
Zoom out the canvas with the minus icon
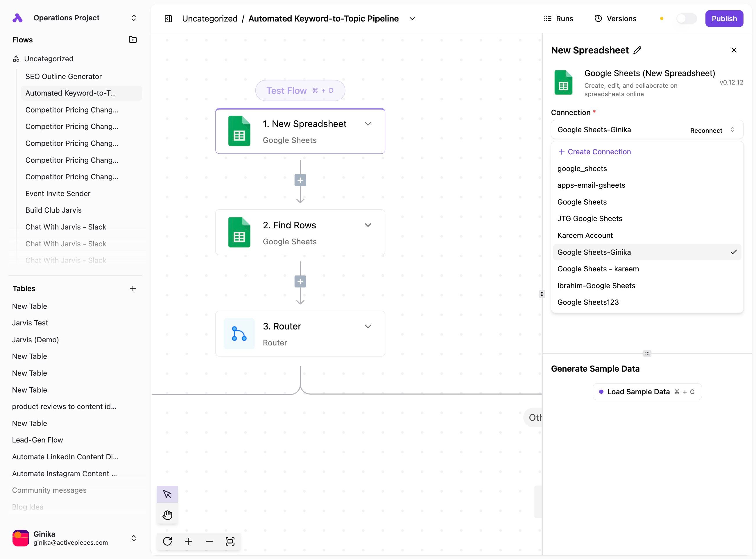(x=209, y=541)
